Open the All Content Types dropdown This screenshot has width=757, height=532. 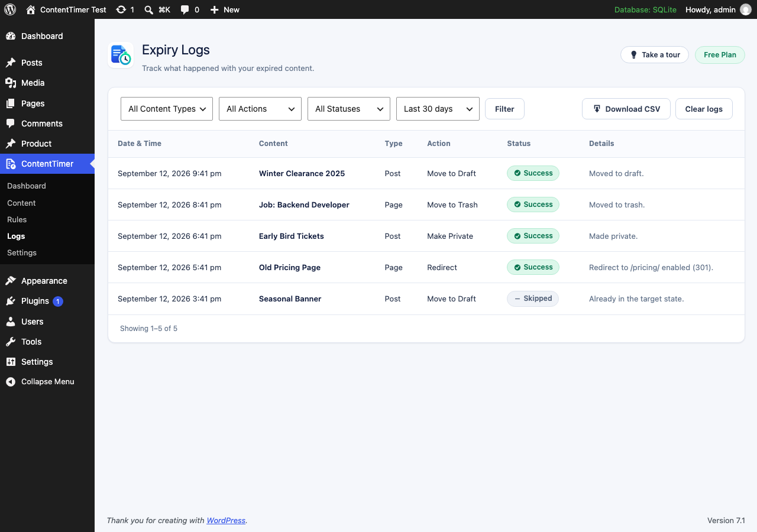[x=167, y=109]
